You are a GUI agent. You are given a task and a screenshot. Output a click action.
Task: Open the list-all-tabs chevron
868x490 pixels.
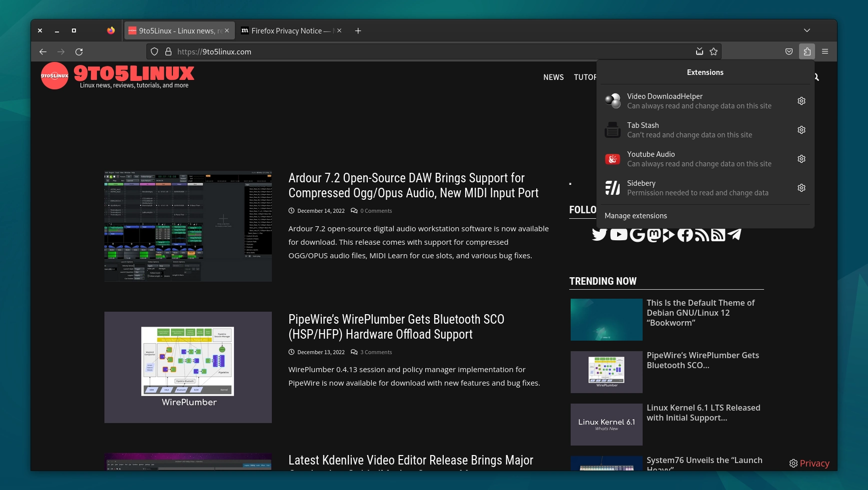pos(808,30)
